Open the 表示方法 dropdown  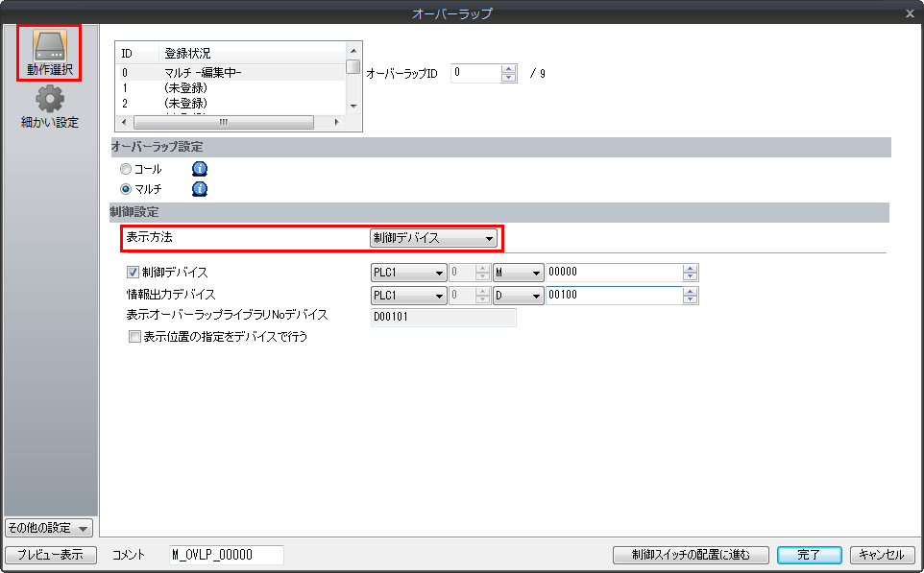tap(433, 238)
